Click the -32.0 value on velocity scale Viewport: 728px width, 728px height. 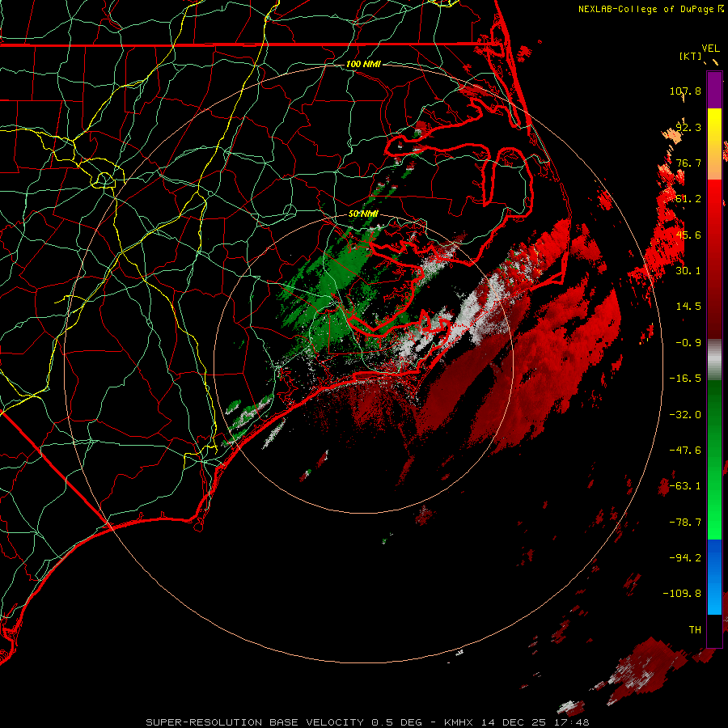(685, 414)
